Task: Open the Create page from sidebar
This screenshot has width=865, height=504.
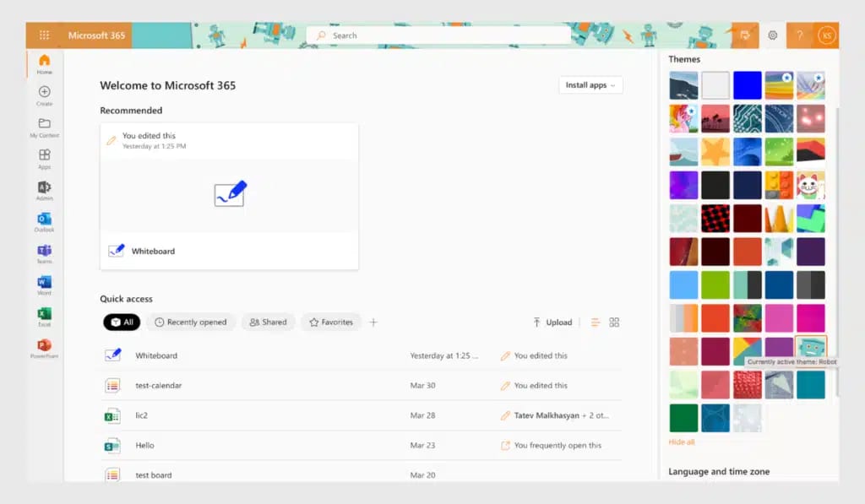Action: pyautogui.click(x=45, y=95)
